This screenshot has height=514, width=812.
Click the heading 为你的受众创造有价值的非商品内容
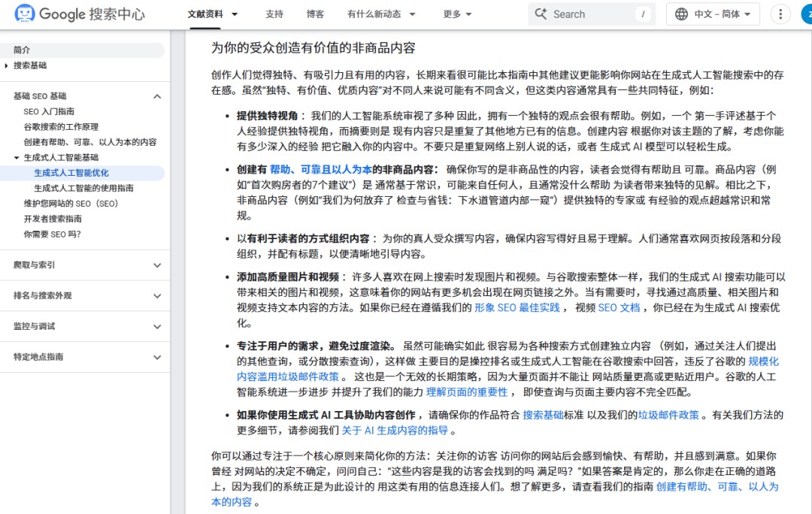(x=314, y=48)
